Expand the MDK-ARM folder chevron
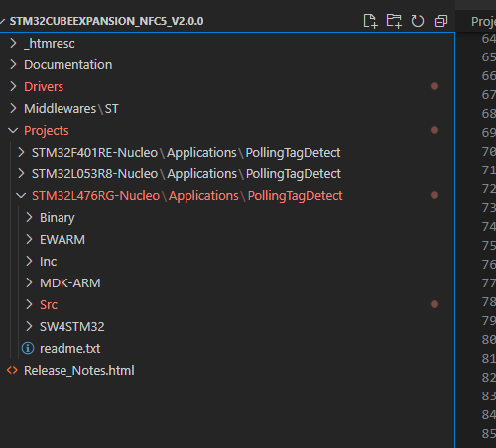496x448 pixels. tap(29, 282)
